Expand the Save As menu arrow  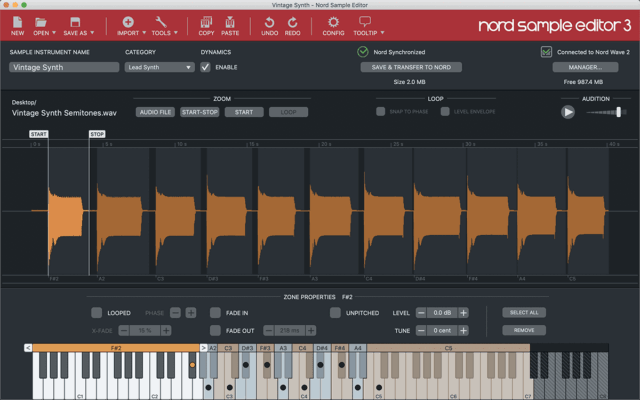(x=92, y=33)
